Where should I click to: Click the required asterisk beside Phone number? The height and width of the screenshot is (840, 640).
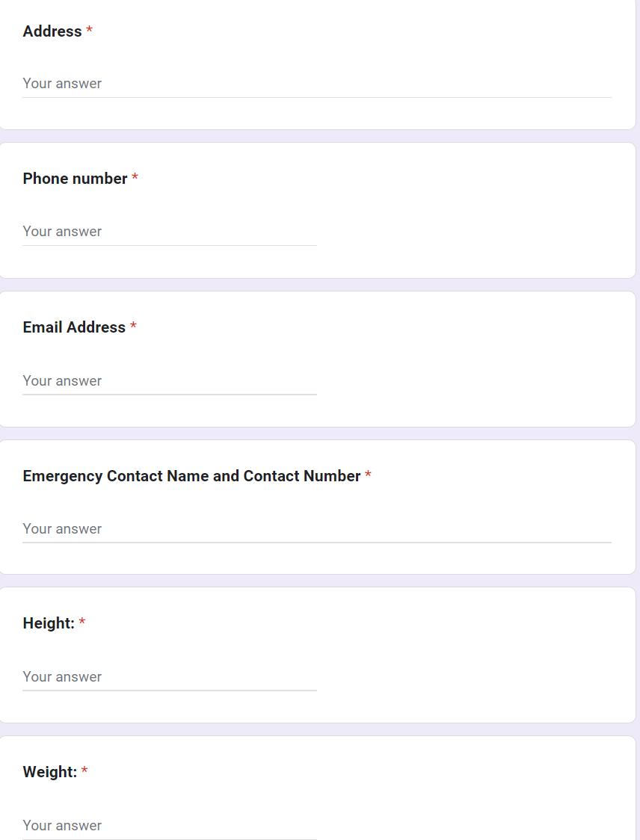click(x=135, y=178)
